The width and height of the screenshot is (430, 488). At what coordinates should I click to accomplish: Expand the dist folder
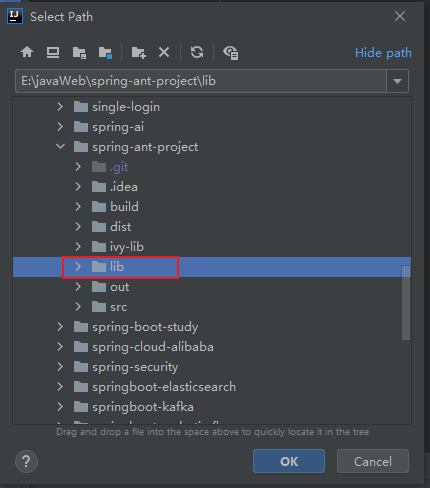tap(78, 227)
